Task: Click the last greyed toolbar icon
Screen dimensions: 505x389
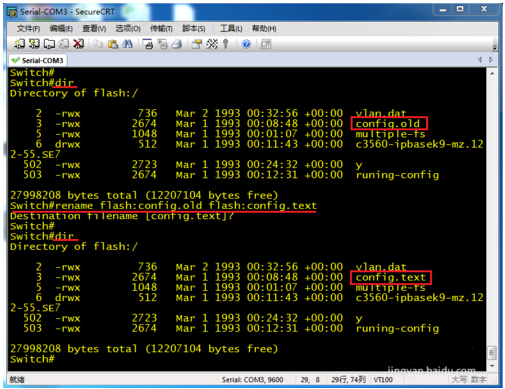Action: pos(266,44)
